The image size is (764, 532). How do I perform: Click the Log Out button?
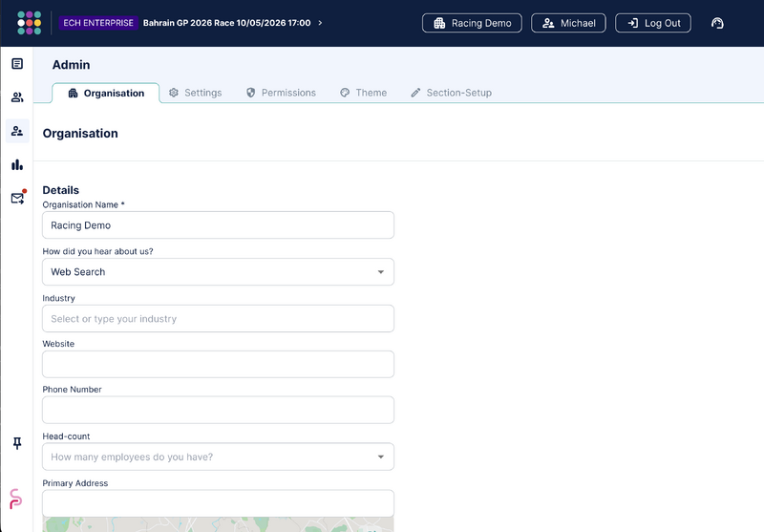point(653,23)
